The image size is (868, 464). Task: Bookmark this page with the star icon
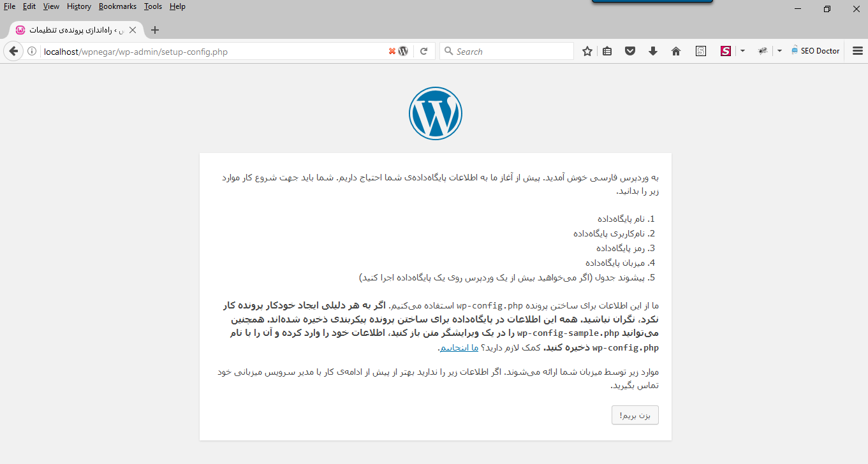(587, 52)
